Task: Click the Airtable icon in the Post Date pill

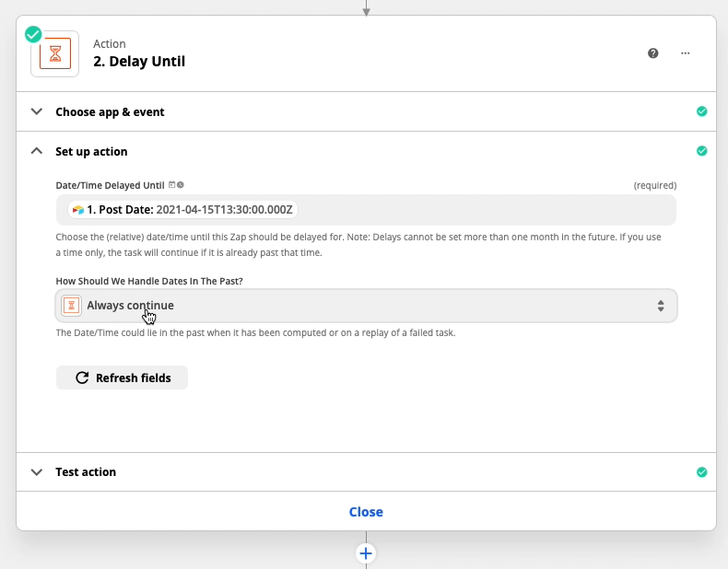Action: pos(78,210)
